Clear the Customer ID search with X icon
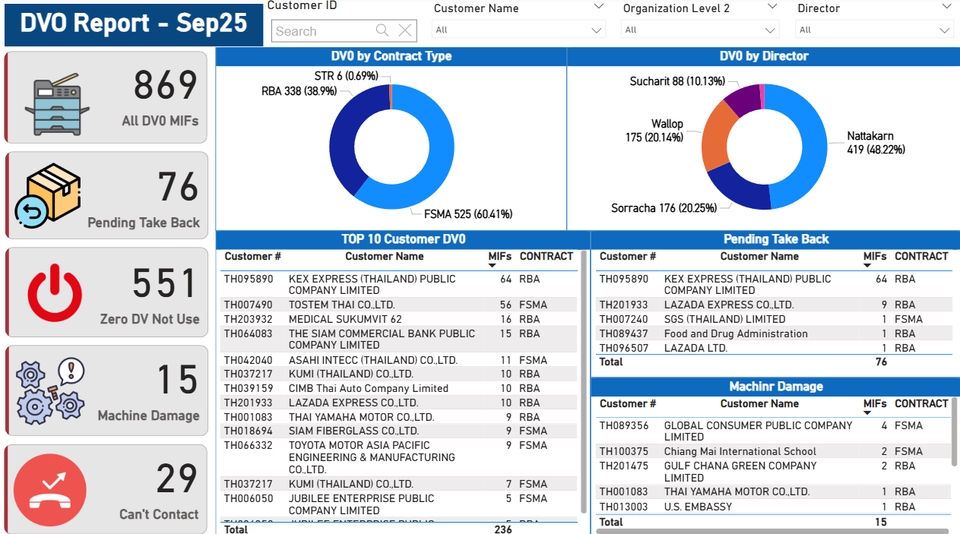Viewport: 960px width, 534px height. point(404,31)
